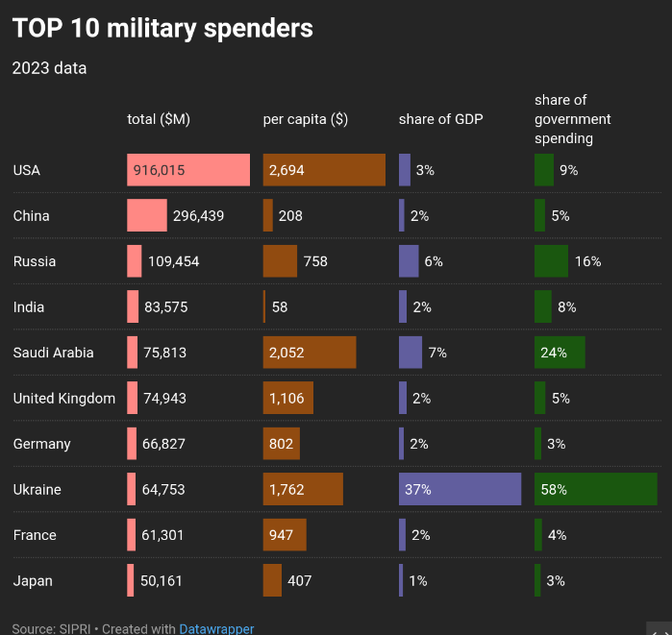Select the 'total ($M)' column header
Image resolution: width=672 pixels, height=635 pixels.
tap(159, 119)
